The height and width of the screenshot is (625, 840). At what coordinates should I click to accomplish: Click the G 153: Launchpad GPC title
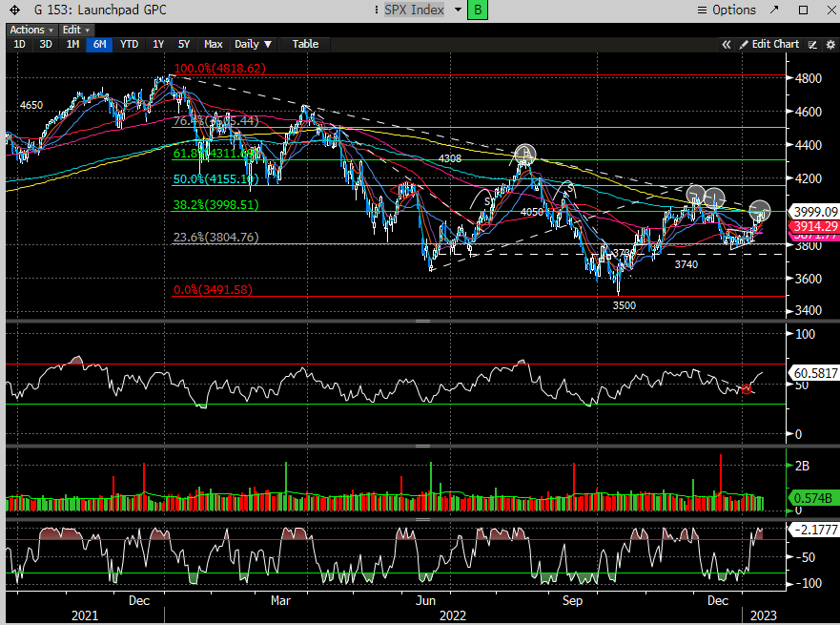(x=100, y=10)
